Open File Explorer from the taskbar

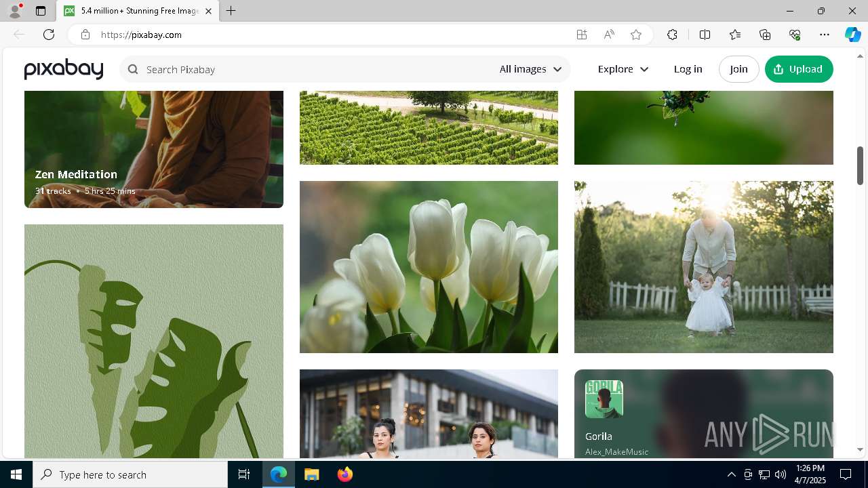[x=312, y=474]
